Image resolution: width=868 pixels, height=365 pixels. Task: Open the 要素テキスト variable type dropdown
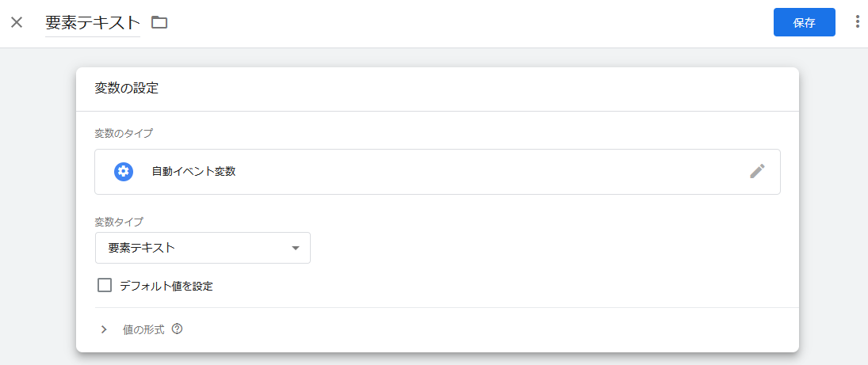pos(203,248)
